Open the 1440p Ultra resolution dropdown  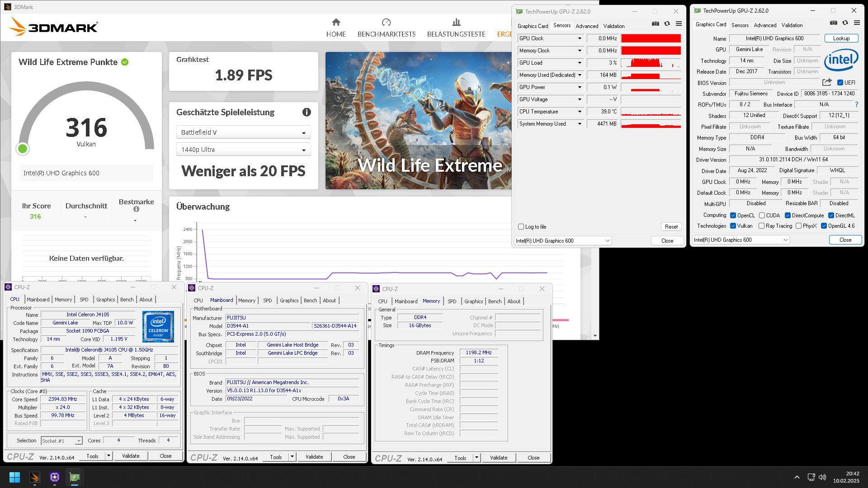pos(243,150)
